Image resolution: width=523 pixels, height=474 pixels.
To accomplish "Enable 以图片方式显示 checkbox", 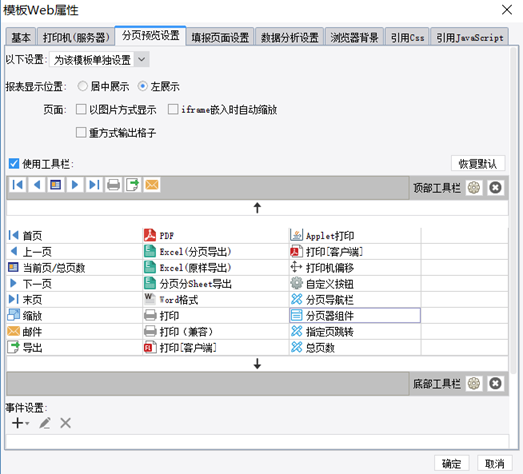I will click(81, 109).
